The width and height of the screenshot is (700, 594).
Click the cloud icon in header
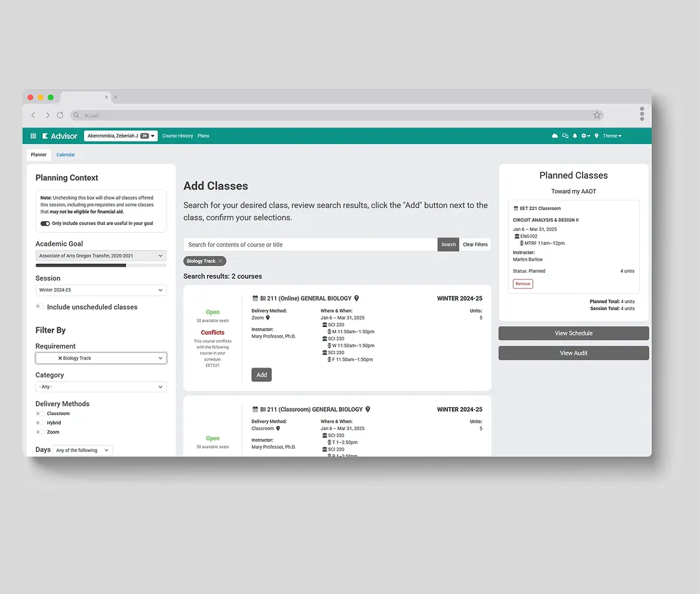point(554,136)
